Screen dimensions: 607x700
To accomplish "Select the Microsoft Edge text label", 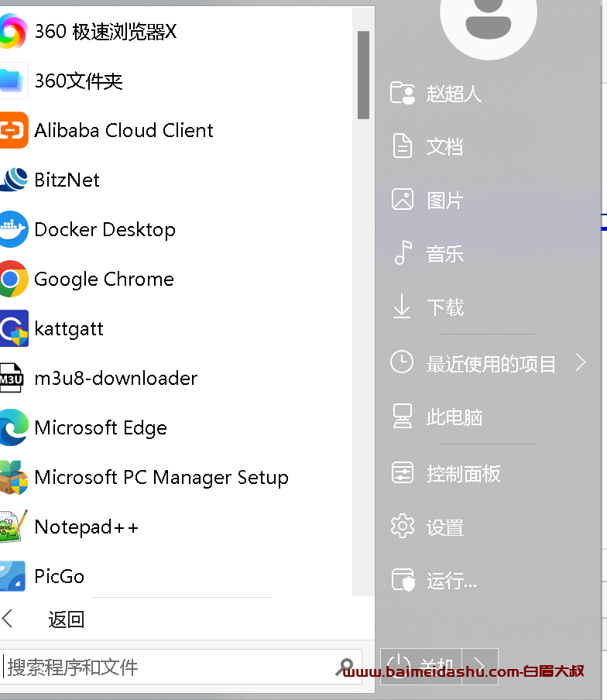I will [x=101, y=428].
